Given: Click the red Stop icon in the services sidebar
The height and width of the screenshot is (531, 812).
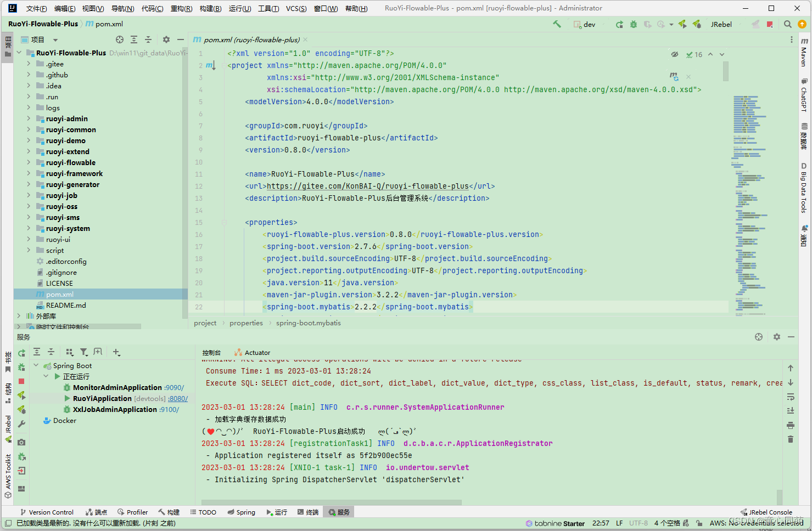Looking at the screenshot, I should [21, 381].
